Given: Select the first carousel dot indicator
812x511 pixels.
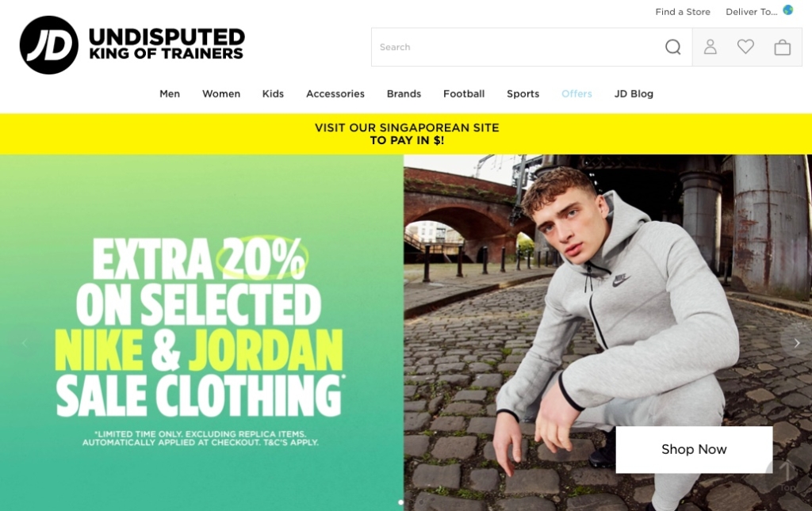Looking at the screenshot, I should click(x=400, y=502).
